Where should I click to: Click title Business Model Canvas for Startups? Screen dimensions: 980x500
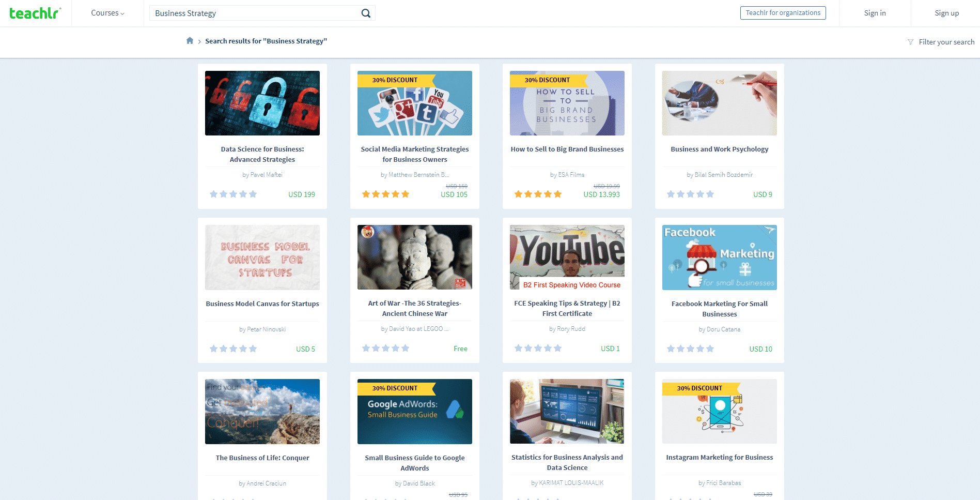coord(262,304)
